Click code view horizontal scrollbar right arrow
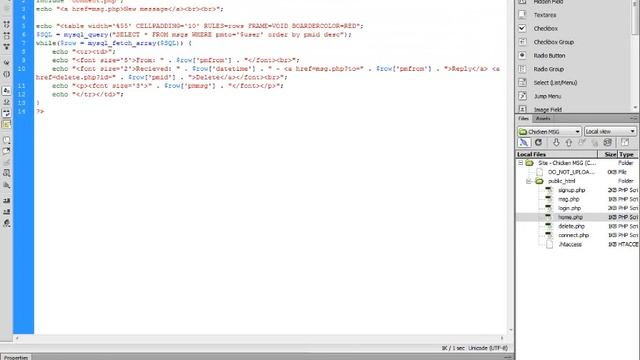640x360 pixels. pyautogui.click(x=502, y=338)
